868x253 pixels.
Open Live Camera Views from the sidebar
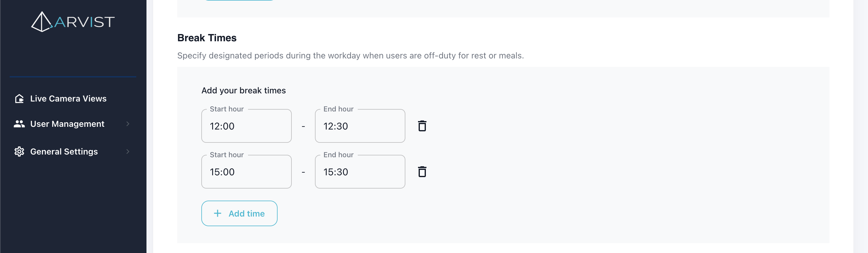point(68,98)
